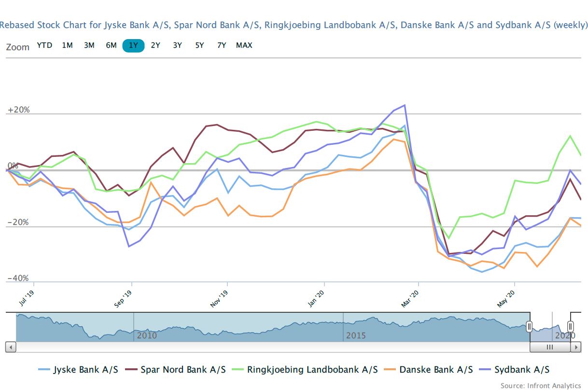Change the zoom range to 2Y
The height and width of the screenshot is (390, 588).
pyautogui.click(x=155, y=45)
